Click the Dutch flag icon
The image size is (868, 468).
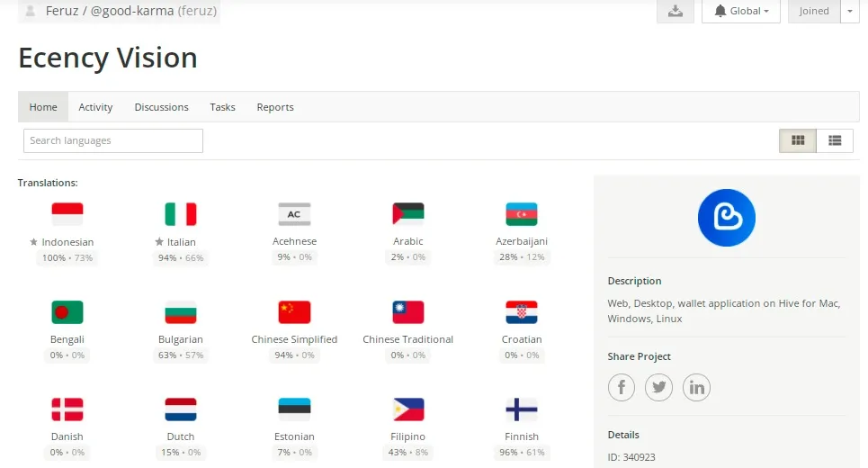[181, 409]
